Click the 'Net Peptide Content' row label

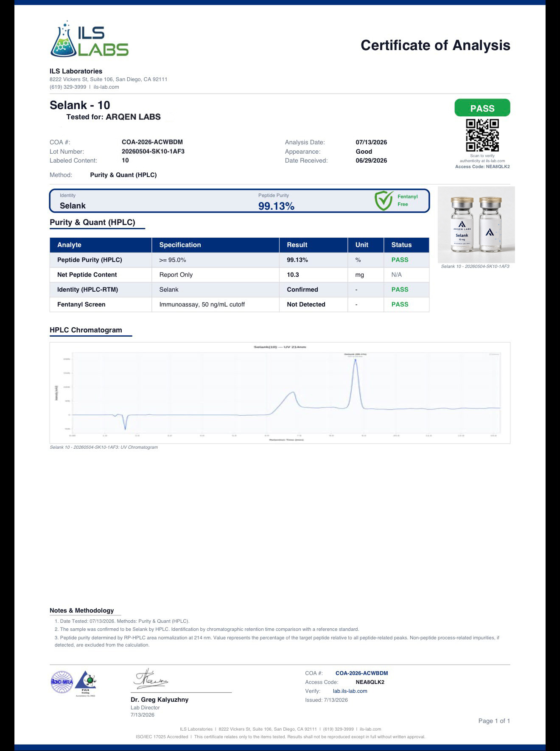tap(87, 275)
